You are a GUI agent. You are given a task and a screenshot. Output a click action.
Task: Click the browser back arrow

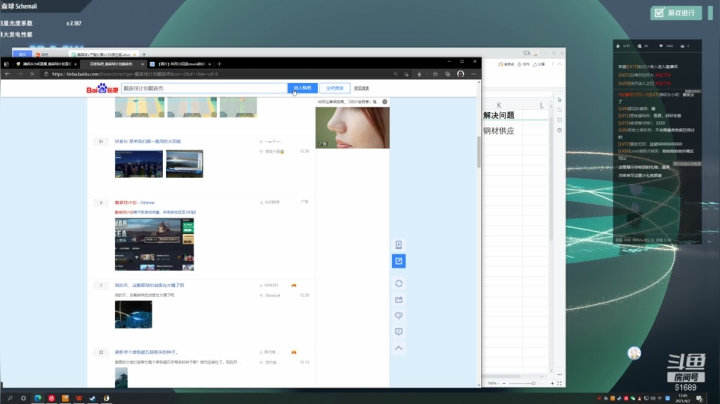pos(7,74)
